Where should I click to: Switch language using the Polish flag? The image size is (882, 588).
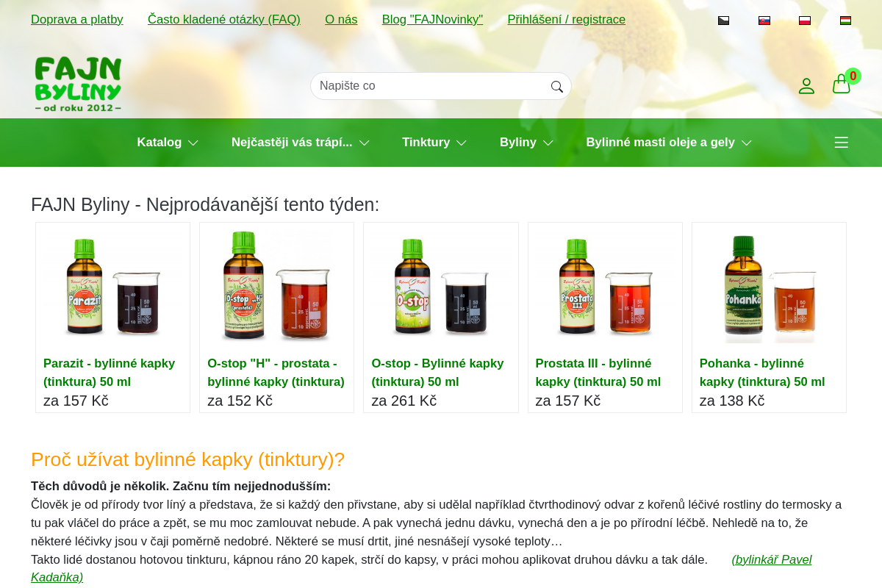(x=805, y=21)
